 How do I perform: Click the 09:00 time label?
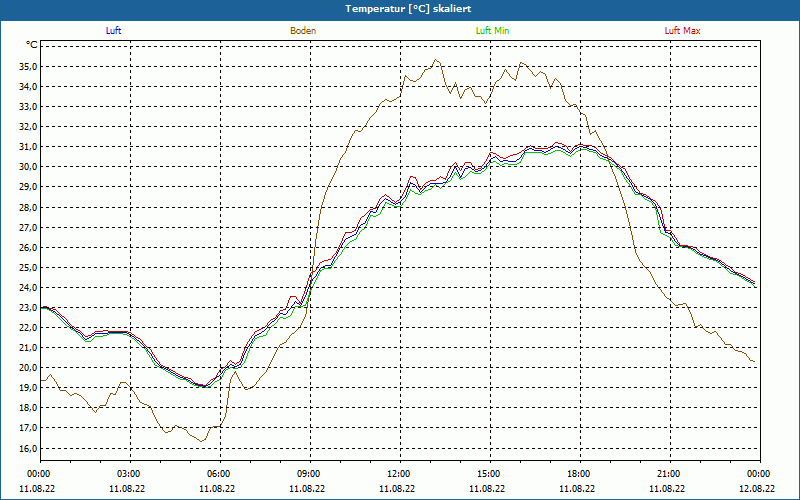pos(310,474)
